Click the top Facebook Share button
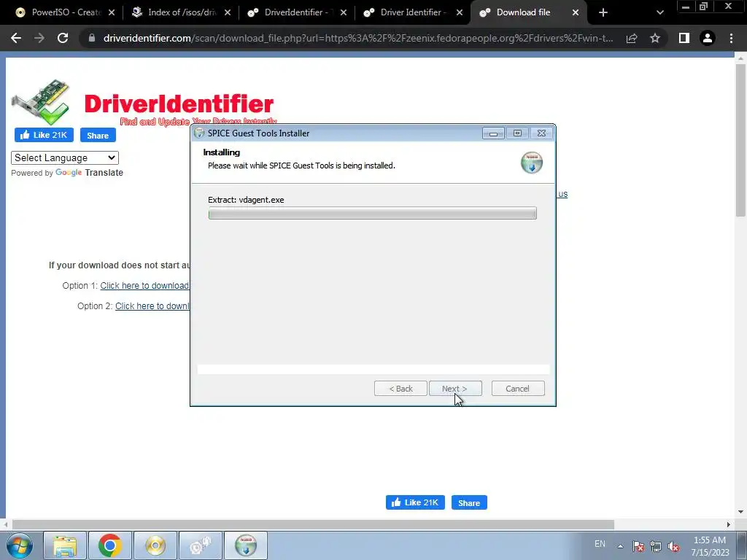The height and width of the screenshot is (560, 747). click(x=98, y=135)
